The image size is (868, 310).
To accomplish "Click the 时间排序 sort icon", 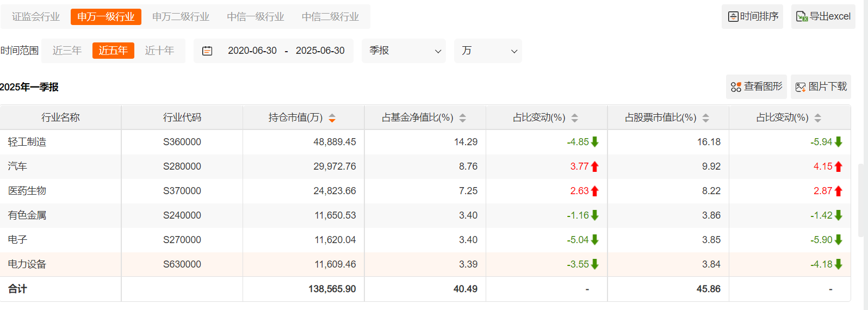I will tap(733, 17).
